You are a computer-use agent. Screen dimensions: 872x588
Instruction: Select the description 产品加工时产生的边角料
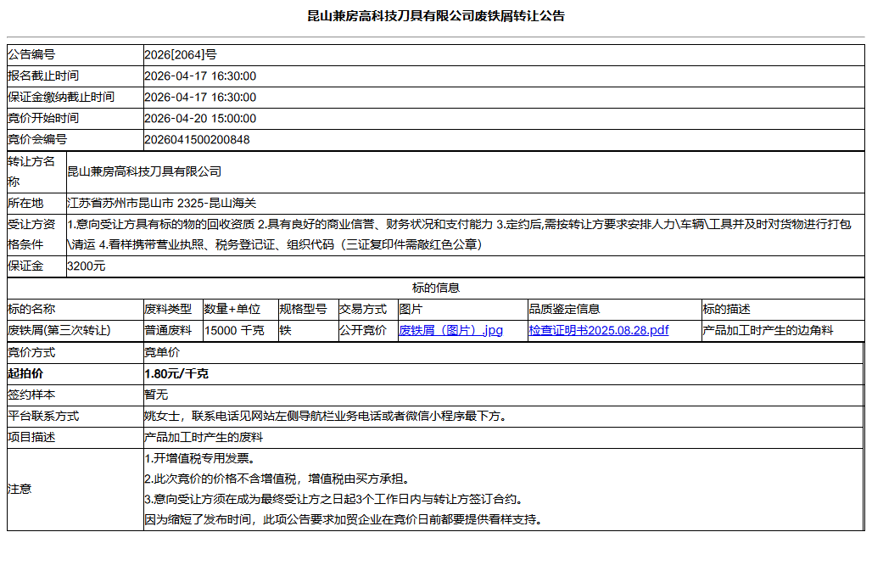coord(768,330)
